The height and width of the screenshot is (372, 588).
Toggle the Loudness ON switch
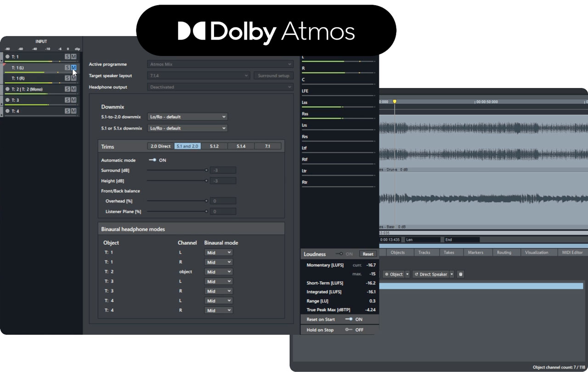tap(339, 254)
